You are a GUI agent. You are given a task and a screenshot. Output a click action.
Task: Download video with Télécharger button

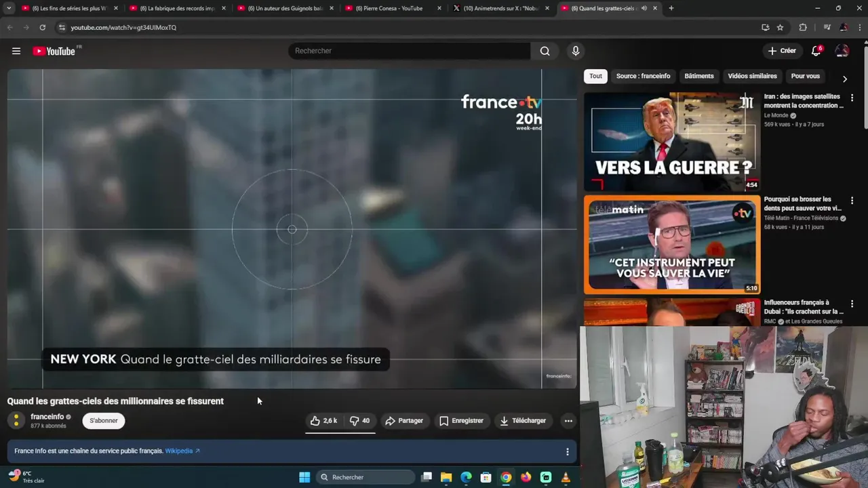pyautogui.click(x=523, y=421)
